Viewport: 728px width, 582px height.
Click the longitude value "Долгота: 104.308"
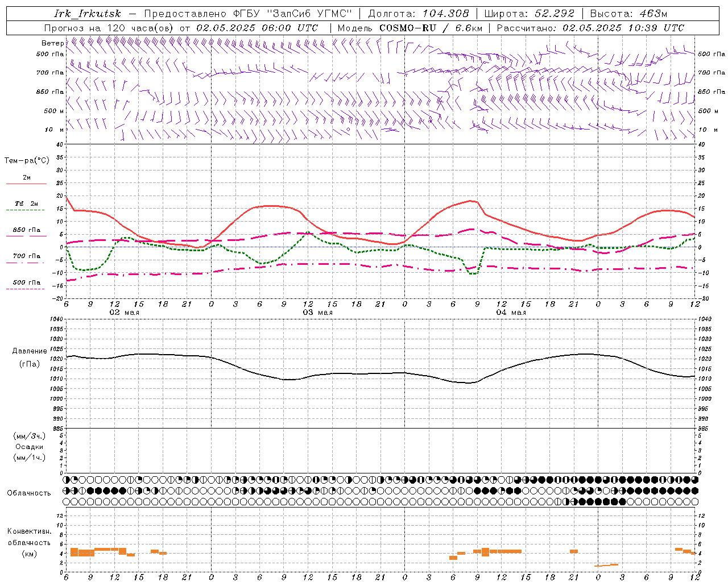419,14
